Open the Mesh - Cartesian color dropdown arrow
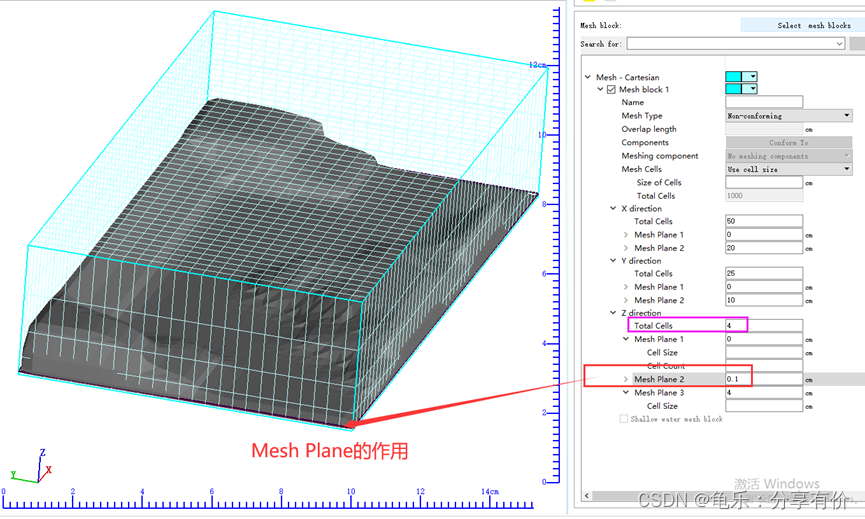Viewport: 865px width, 519px height. click(x=752, y=77)
